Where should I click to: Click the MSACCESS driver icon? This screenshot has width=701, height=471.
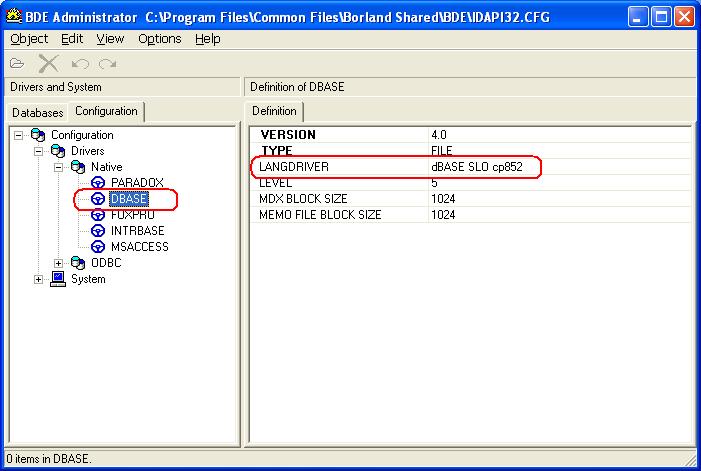[98, 247]
